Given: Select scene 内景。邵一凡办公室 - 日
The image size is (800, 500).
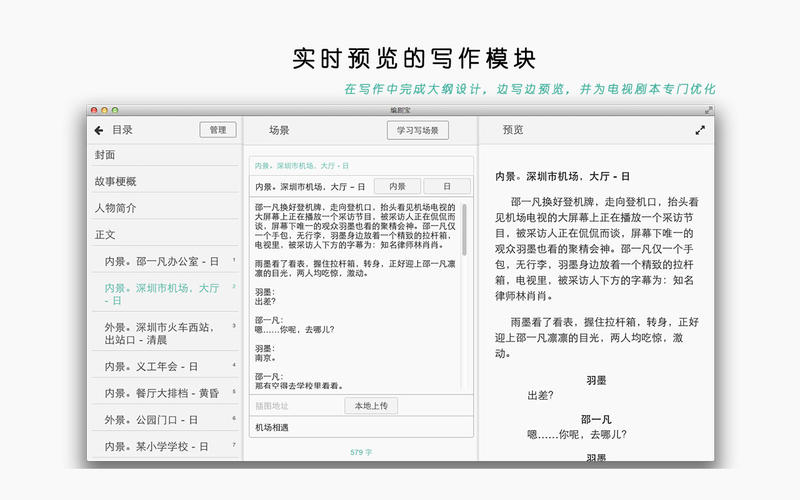Looking at the screenshot, I should pos(164,261).
